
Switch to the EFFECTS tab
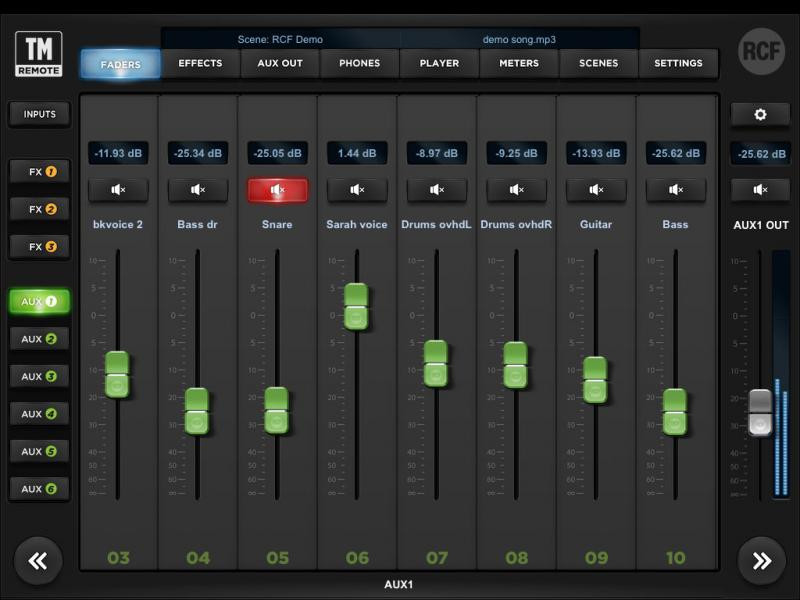pos(200,63)
